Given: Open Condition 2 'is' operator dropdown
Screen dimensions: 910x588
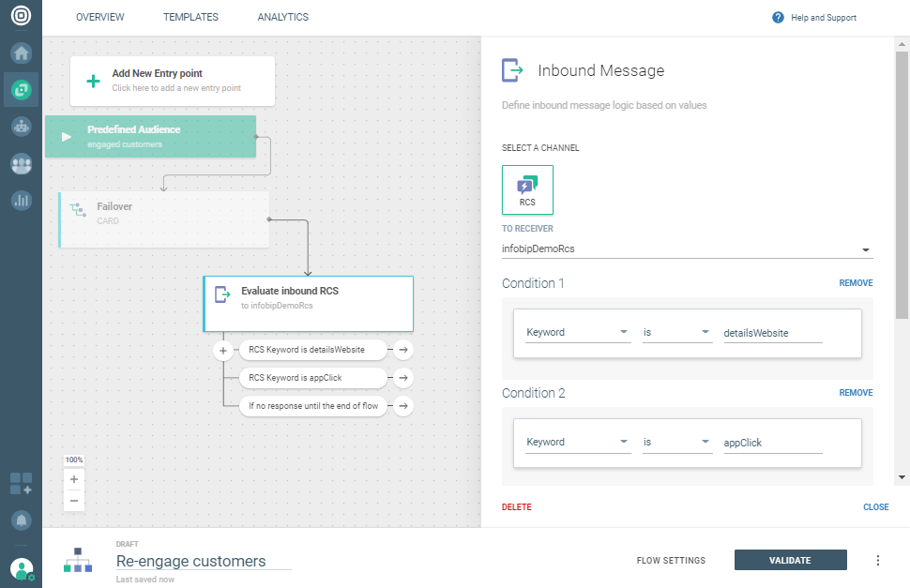Looking at the screenshot, I should point(677,443).
